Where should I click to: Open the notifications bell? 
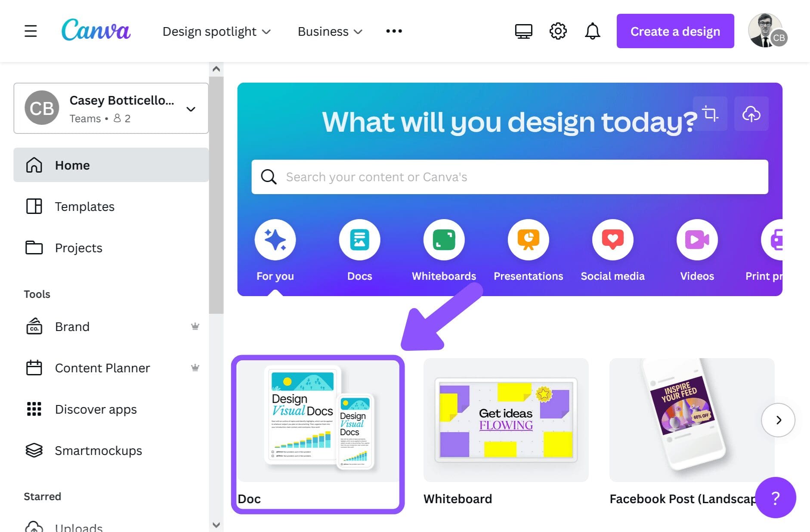592,31
